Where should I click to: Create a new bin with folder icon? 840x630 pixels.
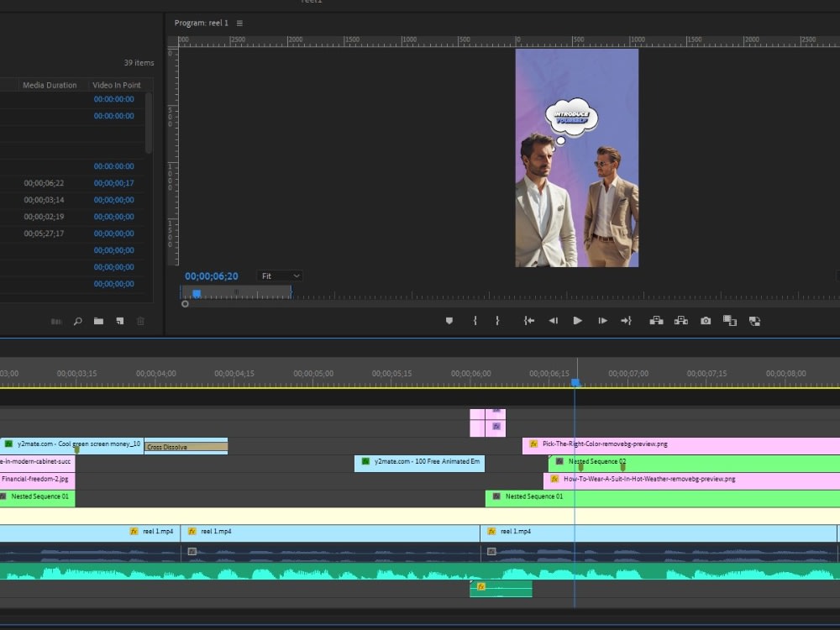click(x=98, y=321)
